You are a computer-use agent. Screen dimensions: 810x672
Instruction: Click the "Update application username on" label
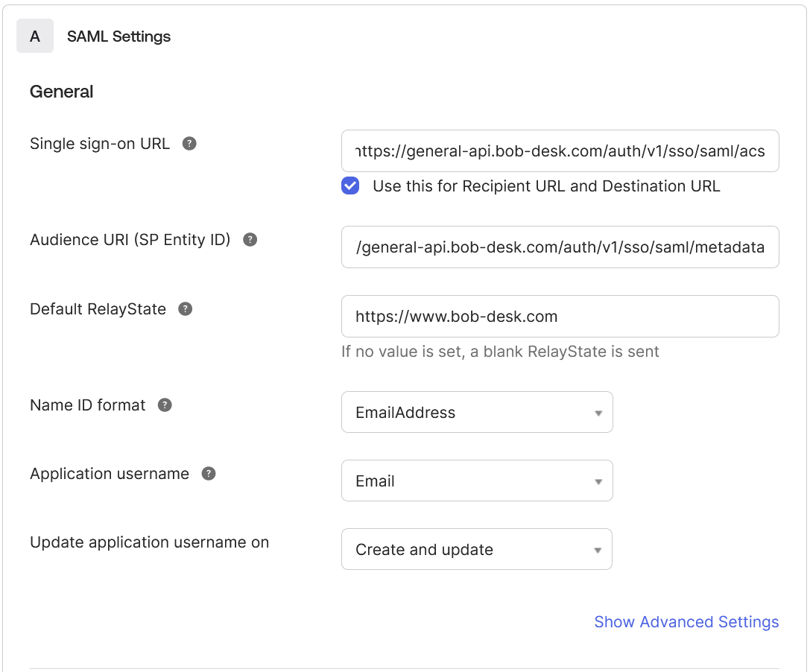(149, 542)
